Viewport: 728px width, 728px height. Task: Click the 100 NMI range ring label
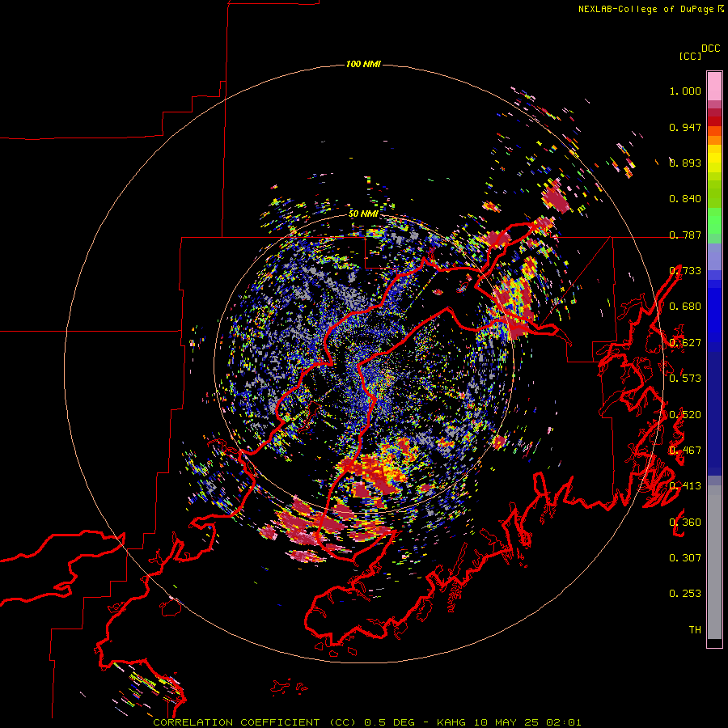pos(363,64)
